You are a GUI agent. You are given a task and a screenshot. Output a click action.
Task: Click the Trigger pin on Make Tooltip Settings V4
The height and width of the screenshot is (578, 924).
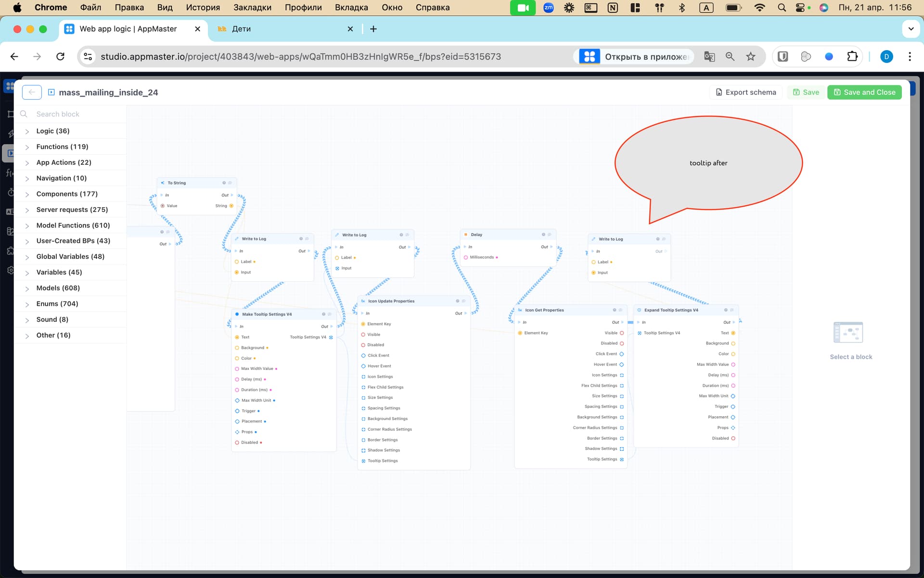(x=237, y=411)
